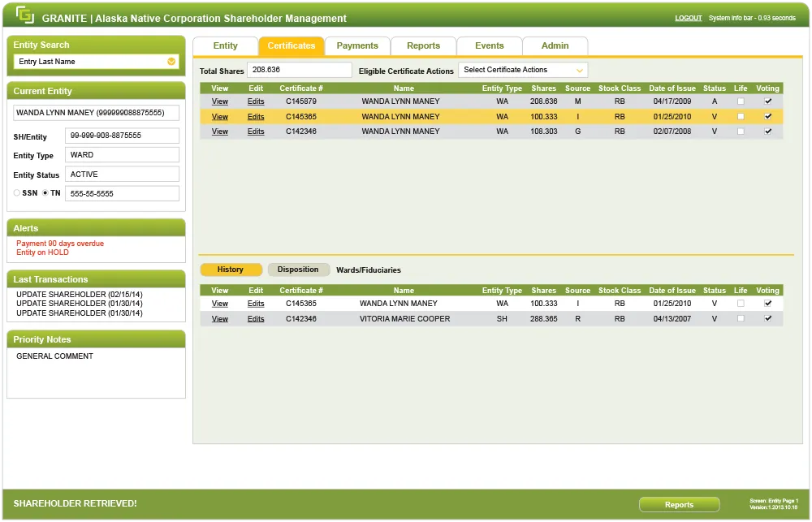Click the Total Shares input field
812x522 pixels.
tap(299, 71)
